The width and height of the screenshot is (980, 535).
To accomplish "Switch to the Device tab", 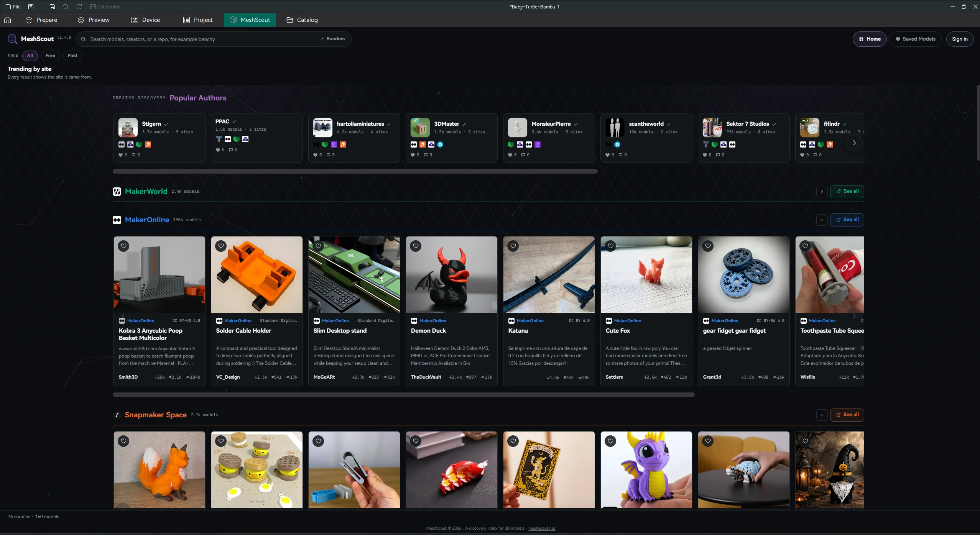I will (x=146, y=20).
